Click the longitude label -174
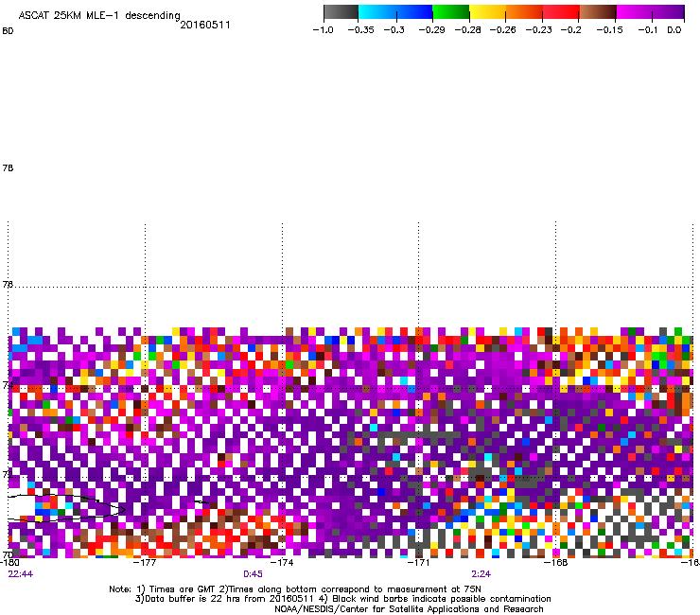The image size is (700, 615). point(282,562)
